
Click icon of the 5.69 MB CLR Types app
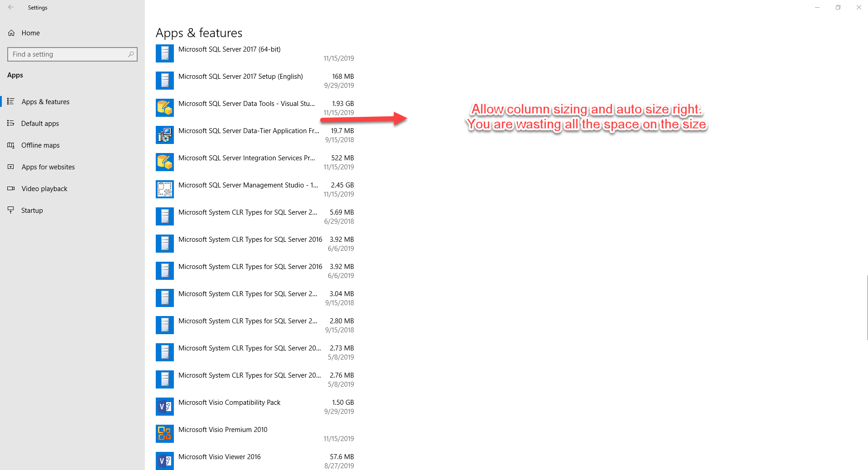click(165, 216)
